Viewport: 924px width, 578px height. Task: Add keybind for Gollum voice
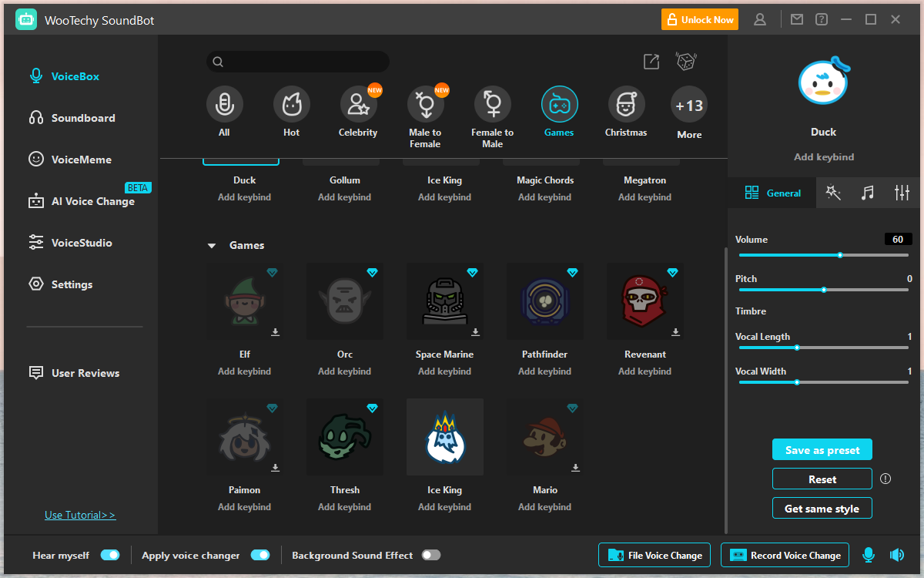(x=345, y=197)
